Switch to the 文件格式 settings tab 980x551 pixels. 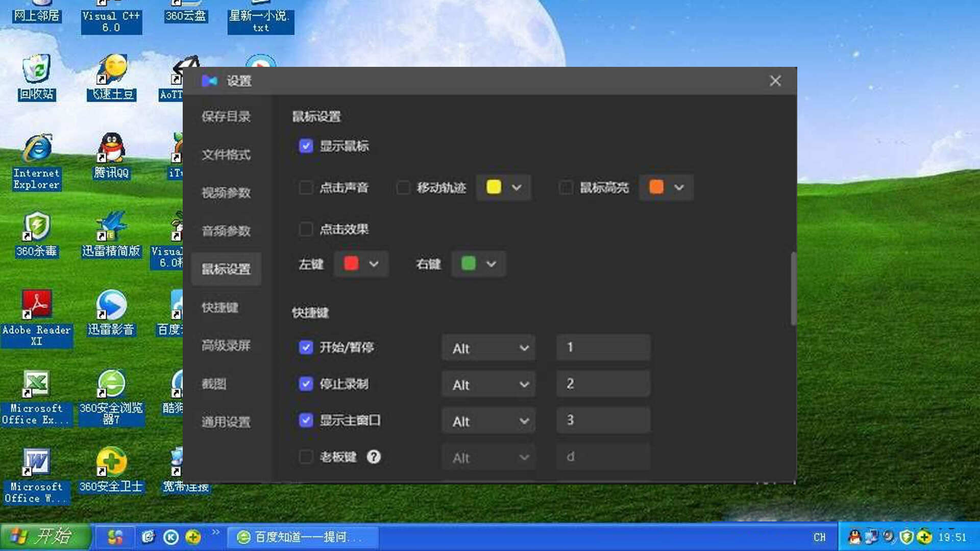coord(226,155)
